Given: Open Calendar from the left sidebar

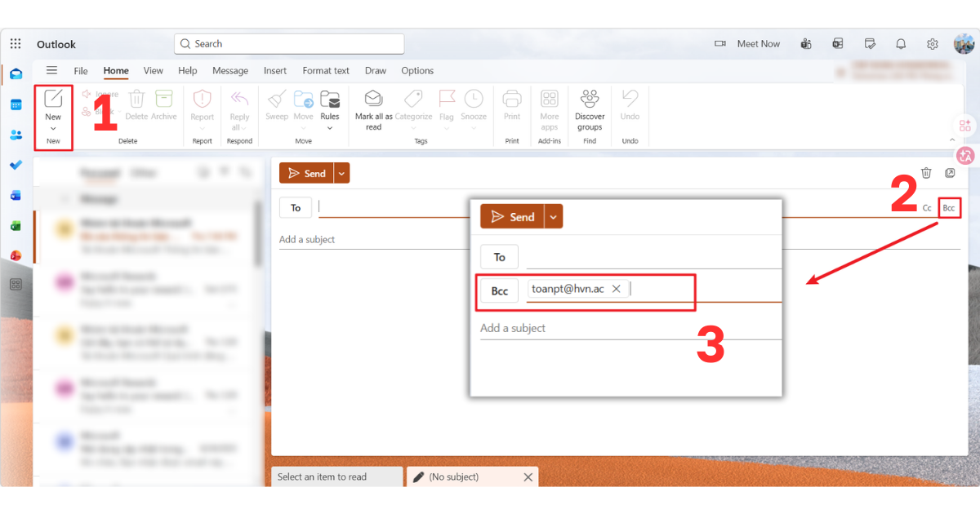Looking at the screenshot, I should pyautogui.click(x=16, y=104).
